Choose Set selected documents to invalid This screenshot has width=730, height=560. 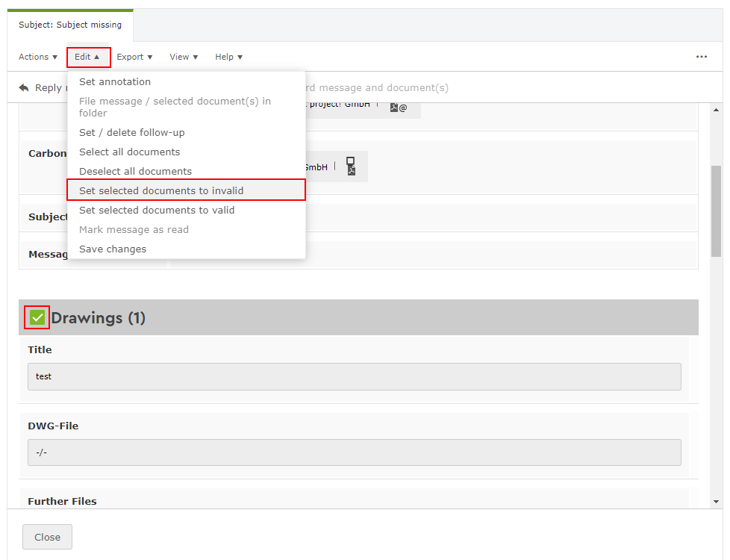click(161, 190)
